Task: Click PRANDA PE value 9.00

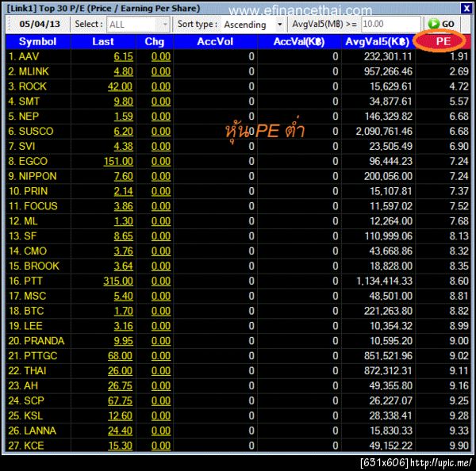Action: (459, 341)
